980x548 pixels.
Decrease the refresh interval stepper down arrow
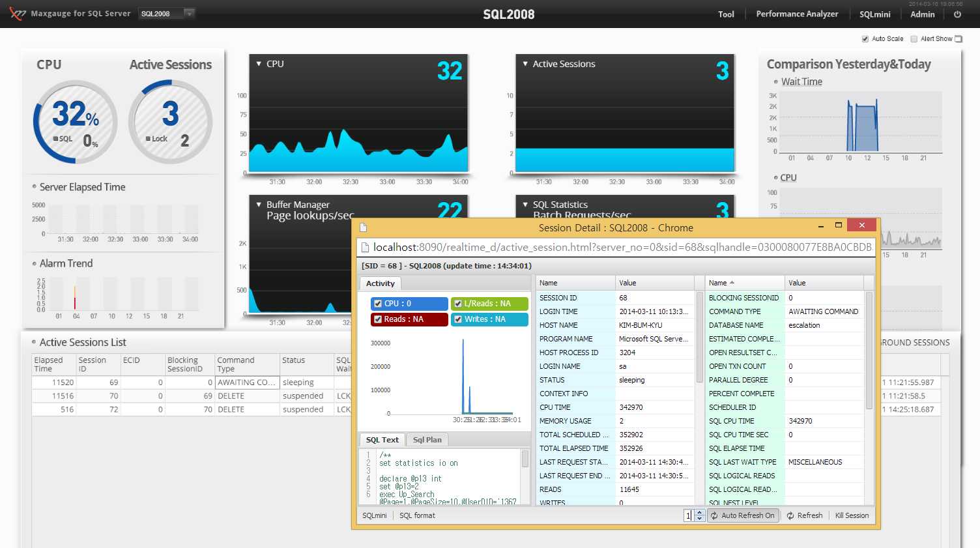click(x=700, y=519)
